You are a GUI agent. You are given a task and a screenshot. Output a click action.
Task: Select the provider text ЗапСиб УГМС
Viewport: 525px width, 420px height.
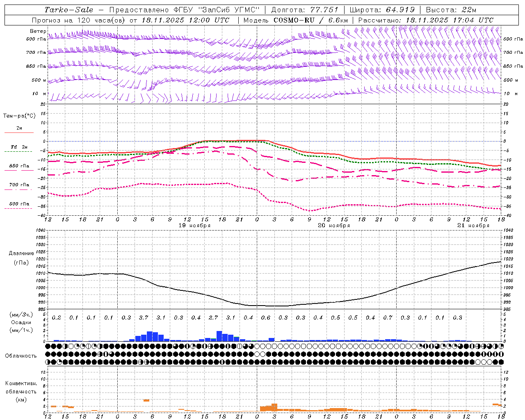point(229,10)
